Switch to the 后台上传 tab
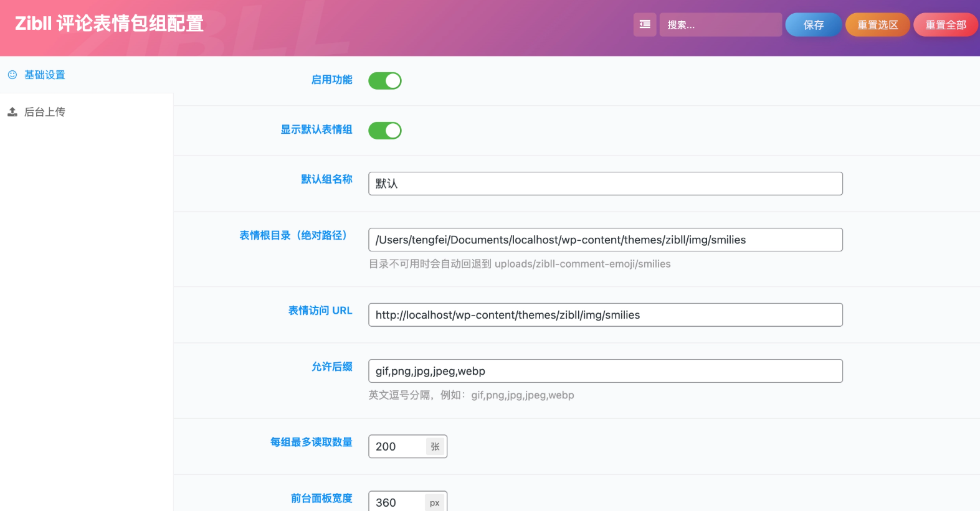The image size is (980, 511). pyautogui.click(x=45, y=112)
